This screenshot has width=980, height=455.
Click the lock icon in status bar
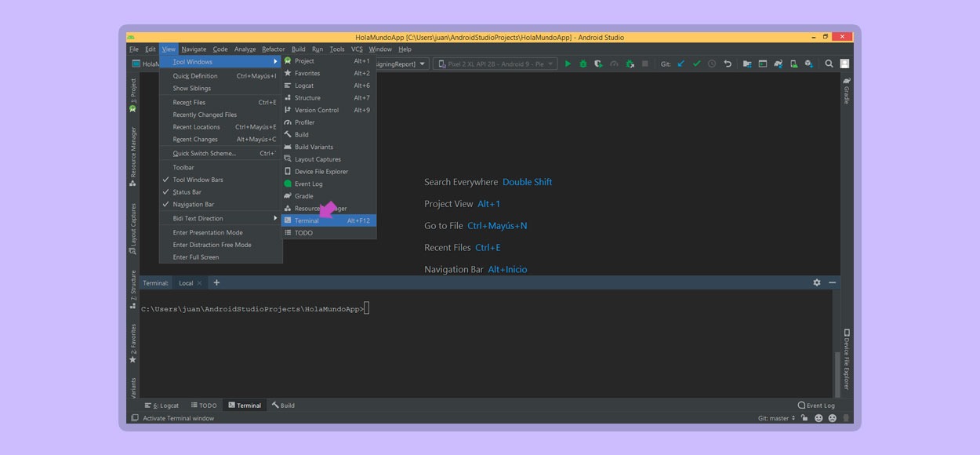[x=804, y=418]
